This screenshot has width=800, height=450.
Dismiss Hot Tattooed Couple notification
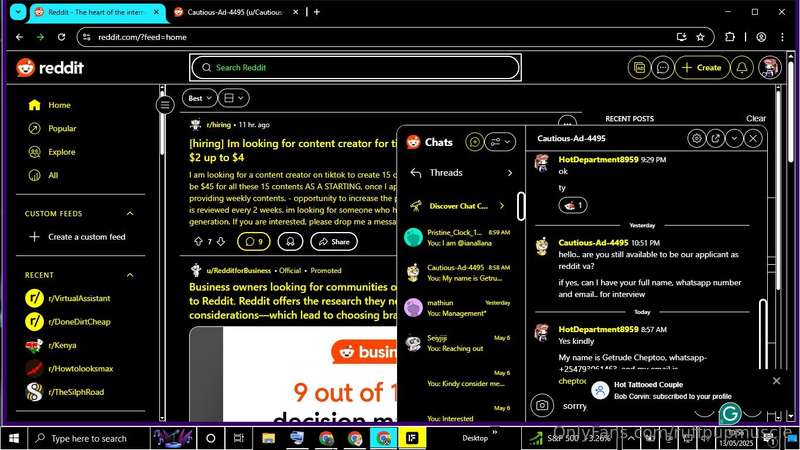(776, 381)
